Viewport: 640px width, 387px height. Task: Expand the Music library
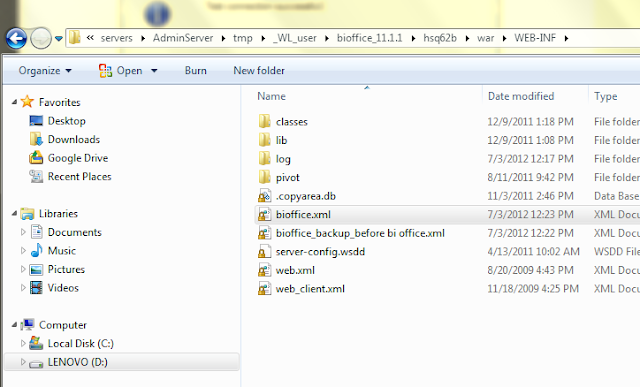coord(23,250)
